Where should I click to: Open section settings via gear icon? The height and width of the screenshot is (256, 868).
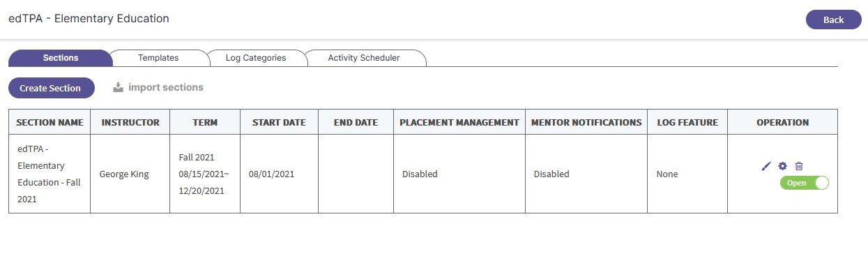[x=782, y=166]
